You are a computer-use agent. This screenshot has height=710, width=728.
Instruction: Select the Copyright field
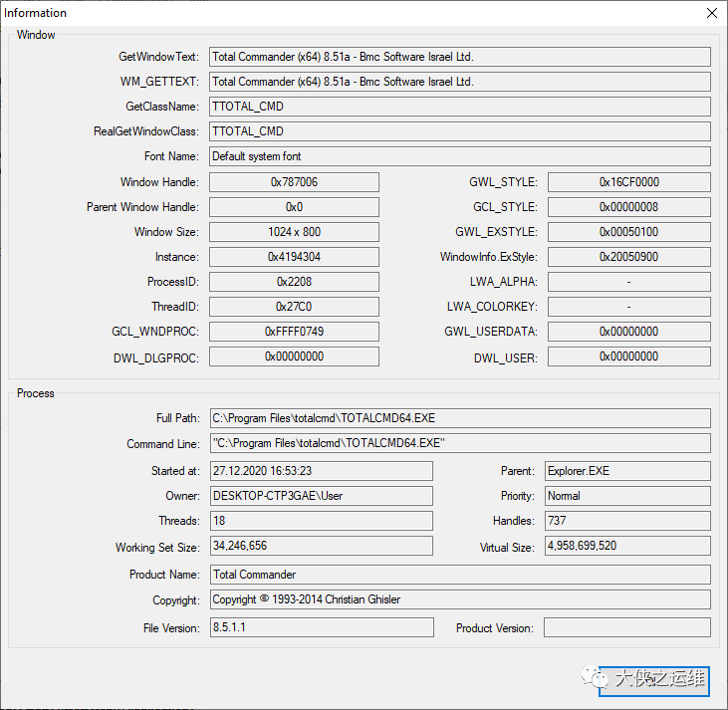tap(460, 599)
